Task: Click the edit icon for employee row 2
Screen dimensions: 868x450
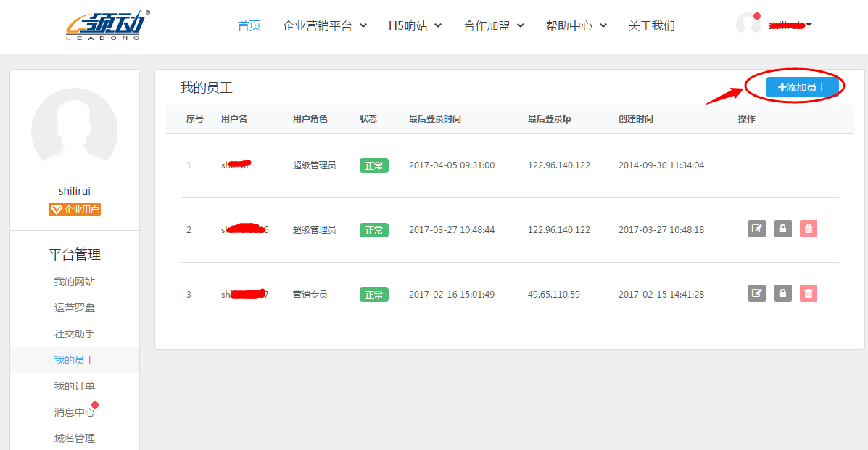Action: click(757, 229)
